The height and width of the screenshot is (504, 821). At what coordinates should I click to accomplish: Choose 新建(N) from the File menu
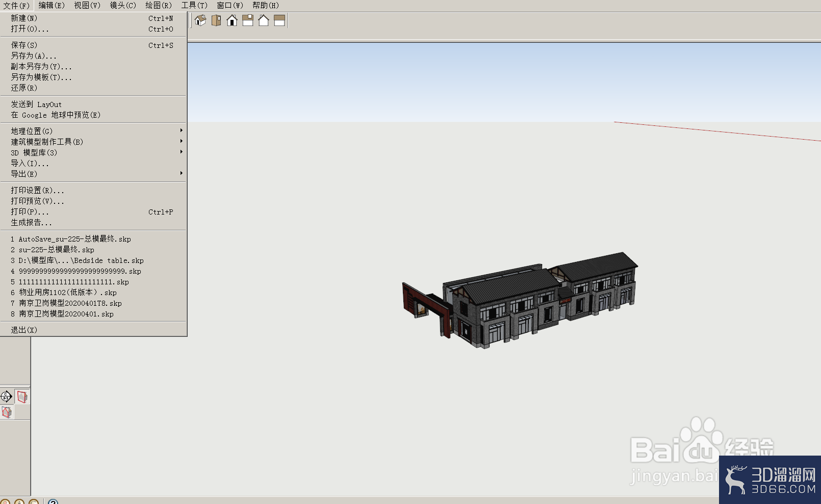93,18
